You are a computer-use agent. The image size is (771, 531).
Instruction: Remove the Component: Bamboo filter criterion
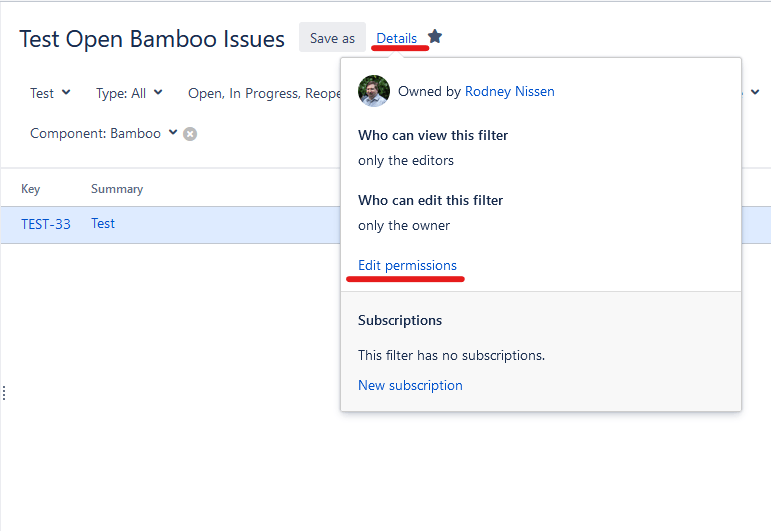190,134
